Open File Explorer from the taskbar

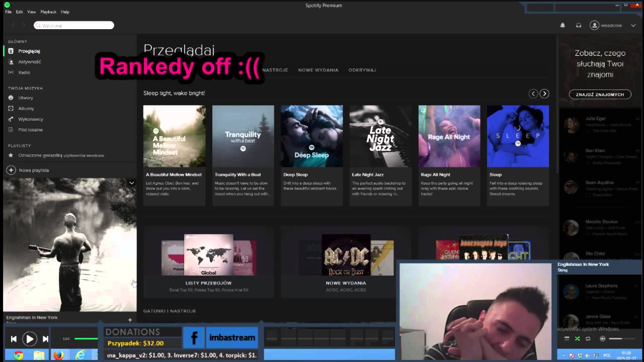39,355
